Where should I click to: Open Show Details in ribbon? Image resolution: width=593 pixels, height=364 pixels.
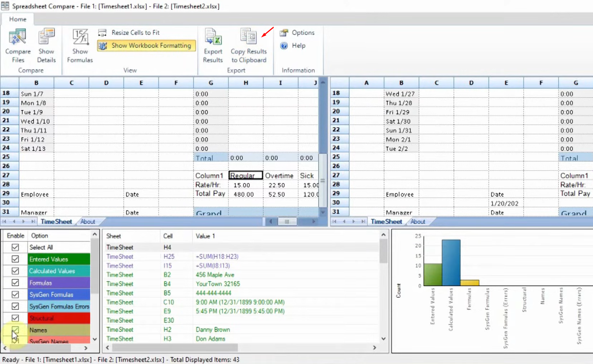pyautogui.click(x=47, y=45)
